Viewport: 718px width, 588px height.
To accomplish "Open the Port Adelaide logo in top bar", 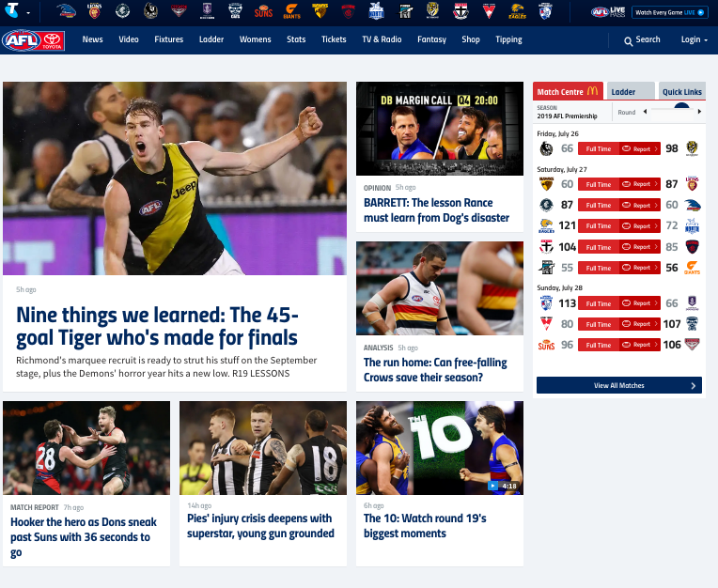I will tap(404, 11).
